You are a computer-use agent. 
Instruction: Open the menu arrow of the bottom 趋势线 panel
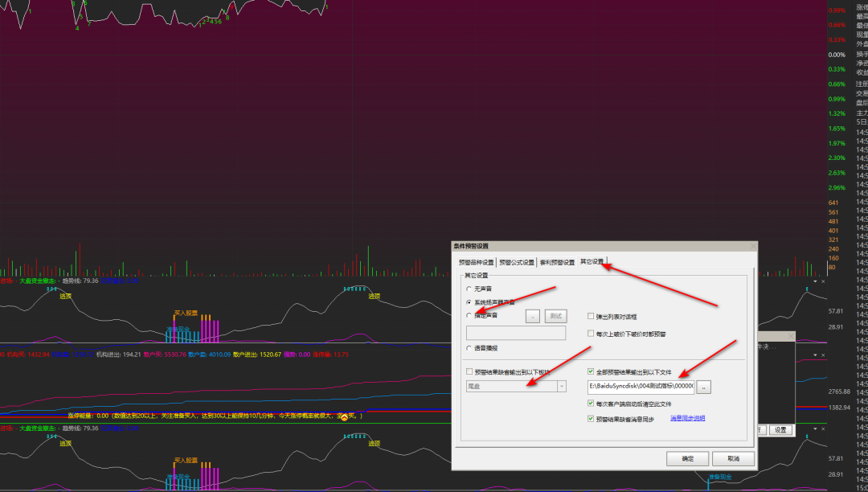pos(815,429)
